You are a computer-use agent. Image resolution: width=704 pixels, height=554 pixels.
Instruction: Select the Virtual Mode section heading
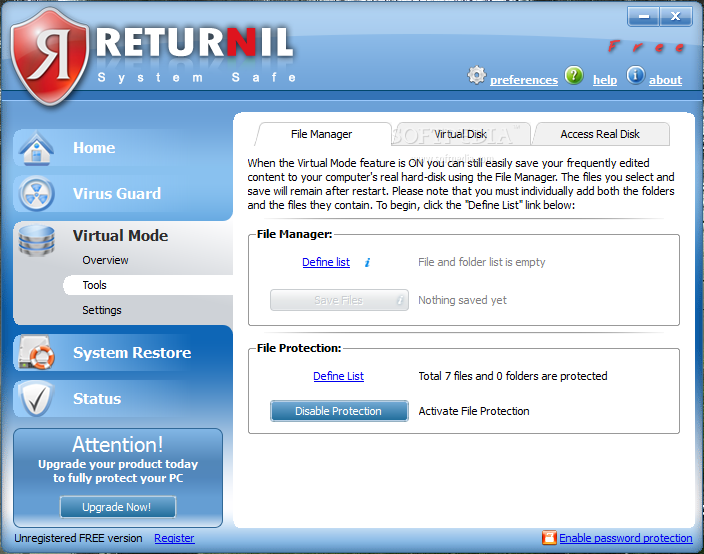pyautogui.click(x=120, y=236)
